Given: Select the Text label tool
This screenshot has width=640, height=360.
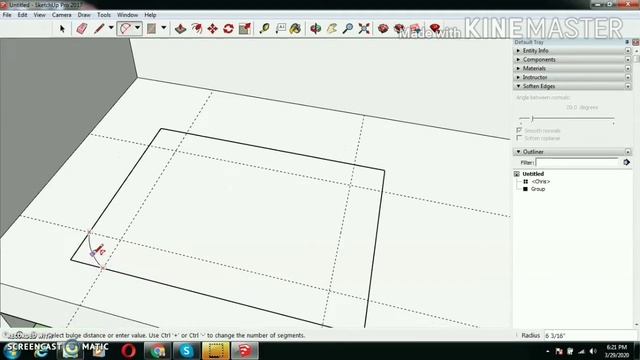Looking at the screenshot, I should coord(280,29).
